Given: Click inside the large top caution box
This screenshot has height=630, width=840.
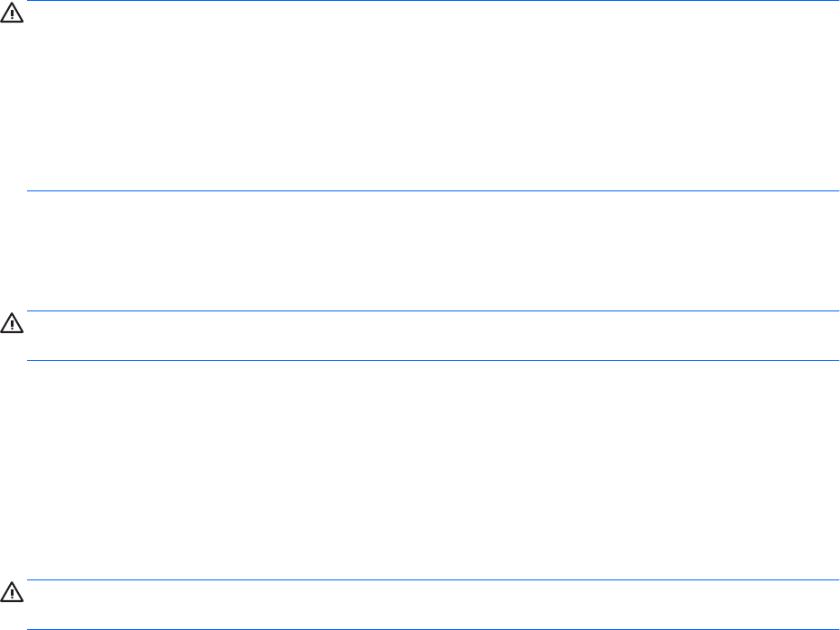Looking at the screenshot, I should (433, 96).
